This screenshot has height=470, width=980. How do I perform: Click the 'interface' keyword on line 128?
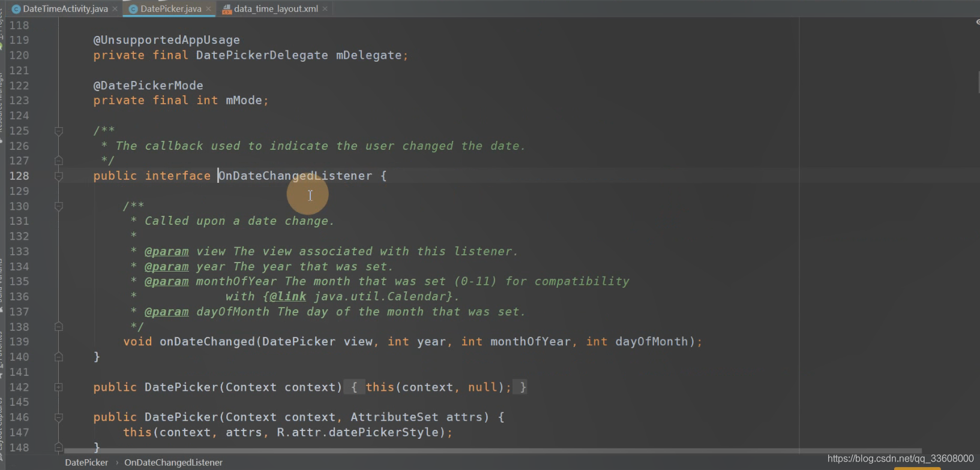[178, 176]
